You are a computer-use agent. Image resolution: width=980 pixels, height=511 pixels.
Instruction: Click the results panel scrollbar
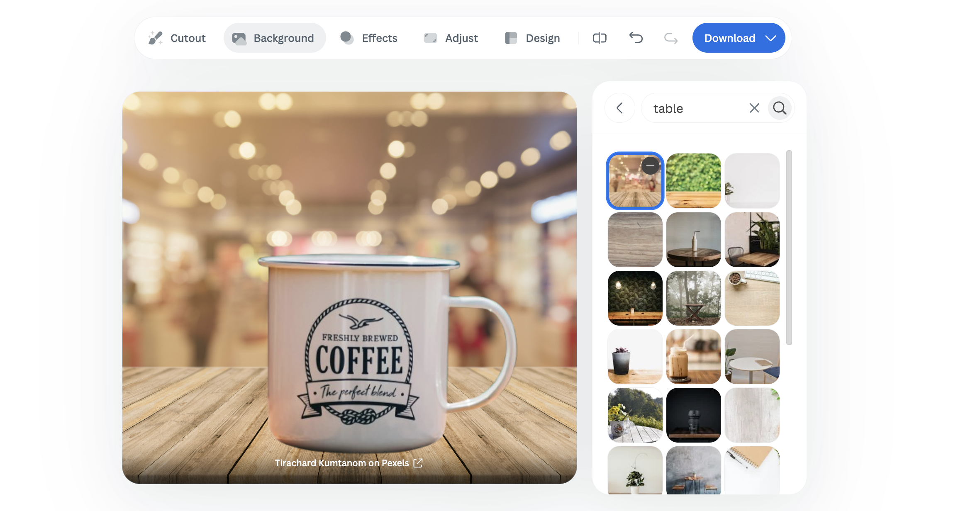(789, 247)
